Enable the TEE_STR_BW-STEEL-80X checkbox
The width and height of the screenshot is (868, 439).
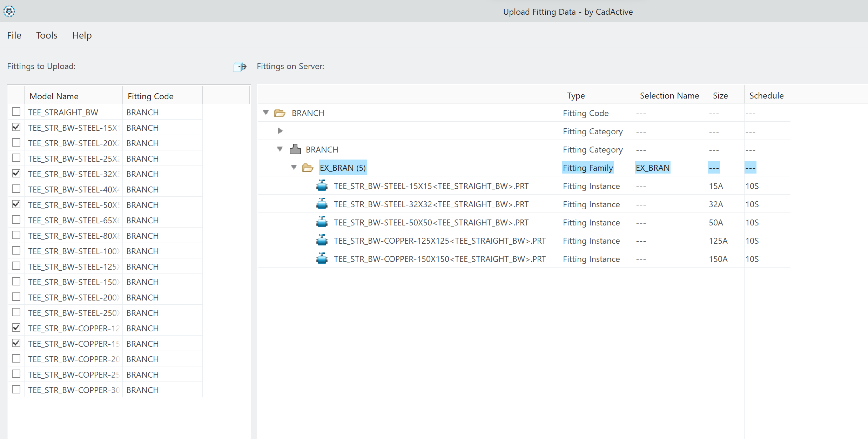[16, 235]
